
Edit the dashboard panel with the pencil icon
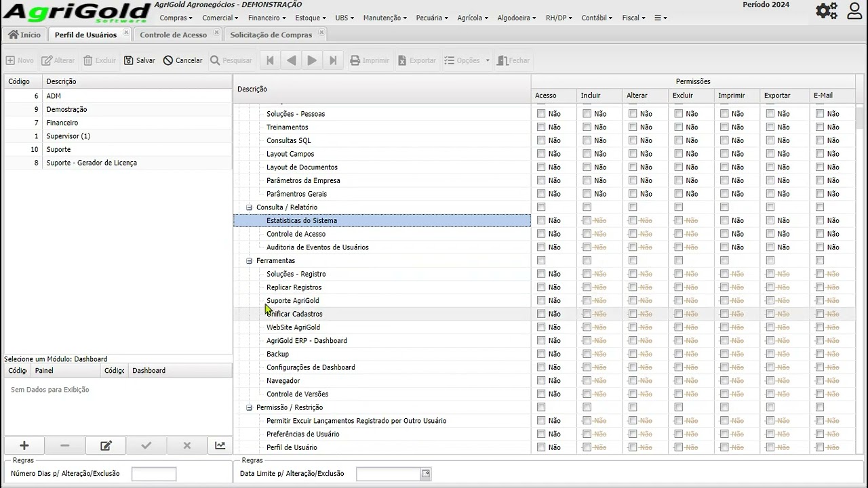tap(106, 445)
